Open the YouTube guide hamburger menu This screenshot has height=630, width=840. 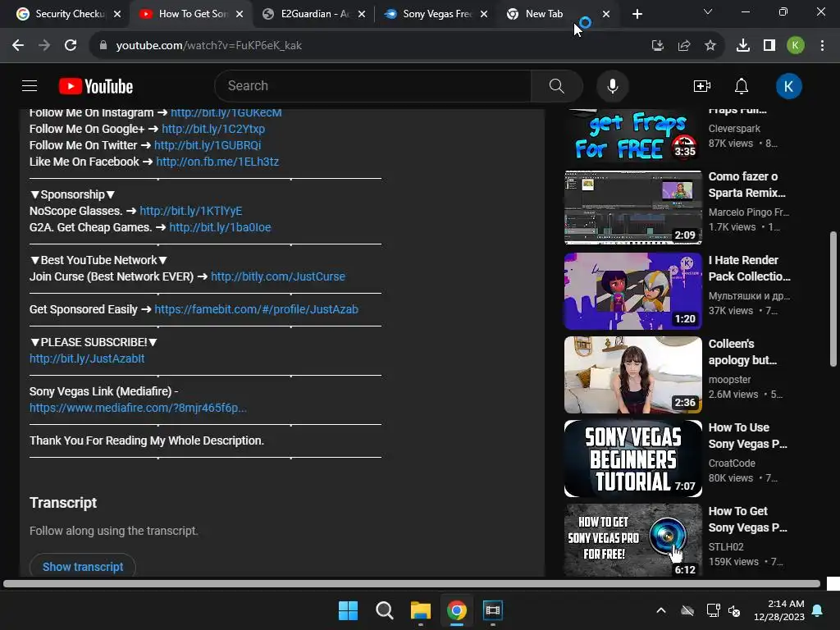(30, 85)
